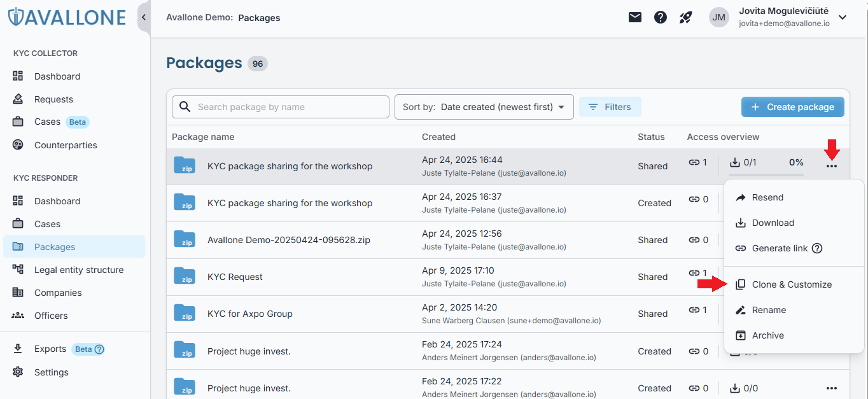The image size is (868, 399).
Task: Click the help icon beside Exports Beta
Action: pos(99,349)
